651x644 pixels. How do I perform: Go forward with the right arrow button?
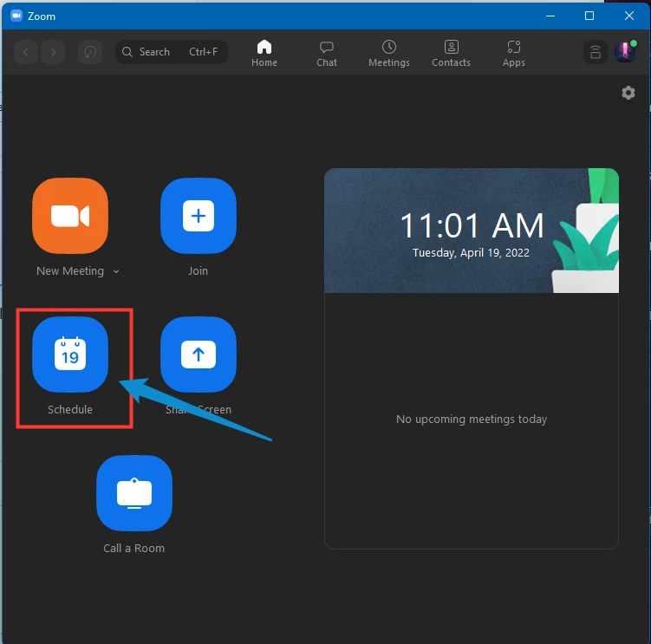click(53, 52)
